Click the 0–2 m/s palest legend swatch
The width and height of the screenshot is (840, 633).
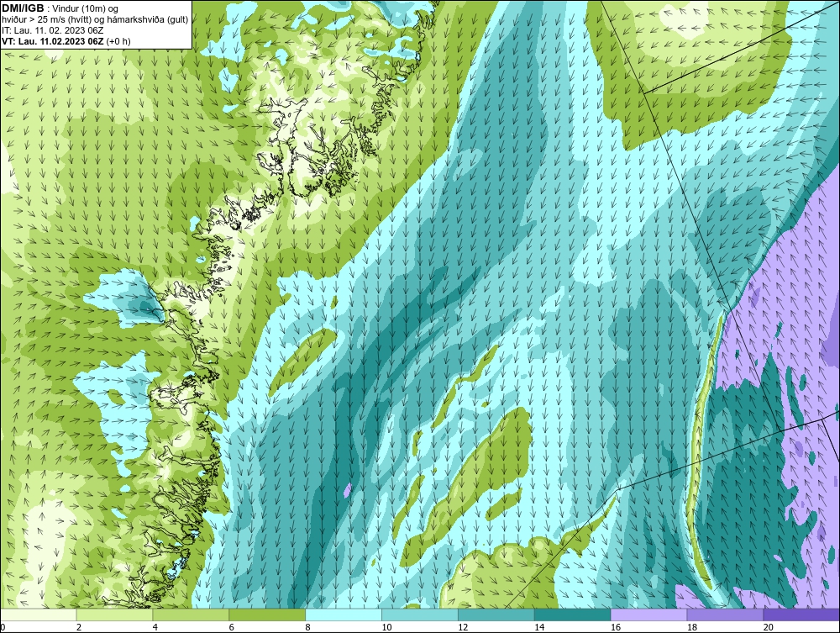(39, 615)
